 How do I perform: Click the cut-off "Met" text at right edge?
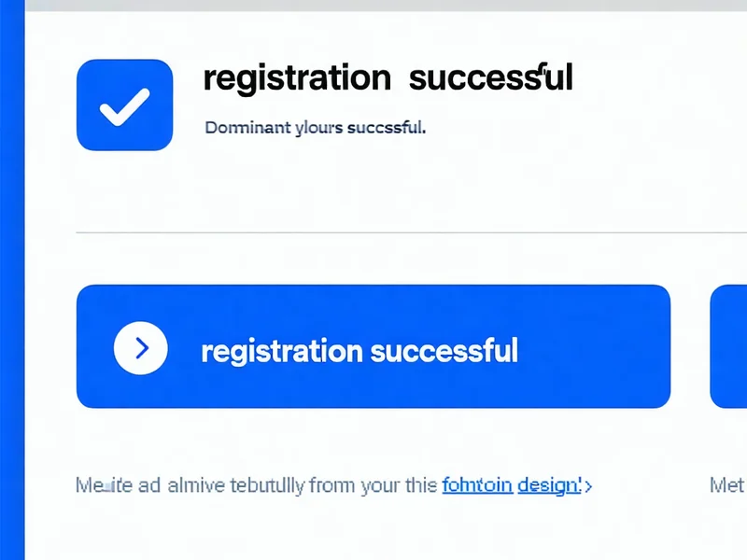click(x=726, y=485)
